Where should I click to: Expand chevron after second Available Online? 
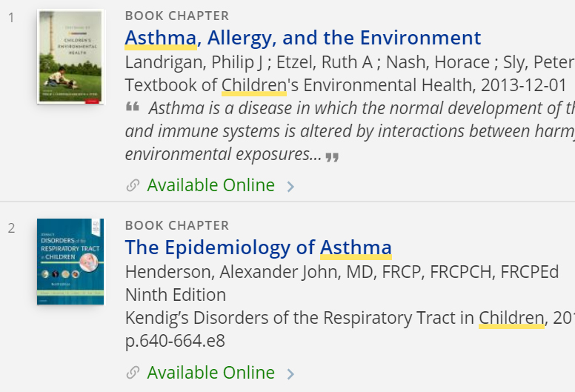tap(290, 374)
